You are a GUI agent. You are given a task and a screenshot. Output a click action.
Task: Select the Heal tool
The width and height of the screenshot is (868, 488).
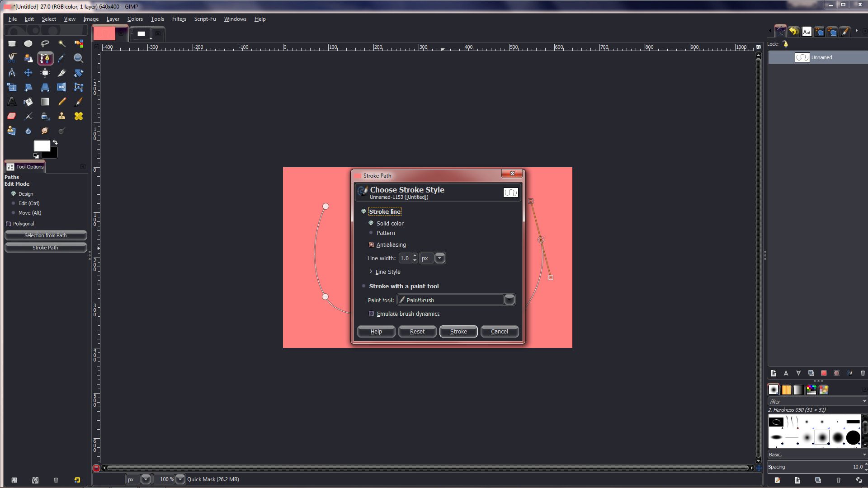tap(79, 116)
